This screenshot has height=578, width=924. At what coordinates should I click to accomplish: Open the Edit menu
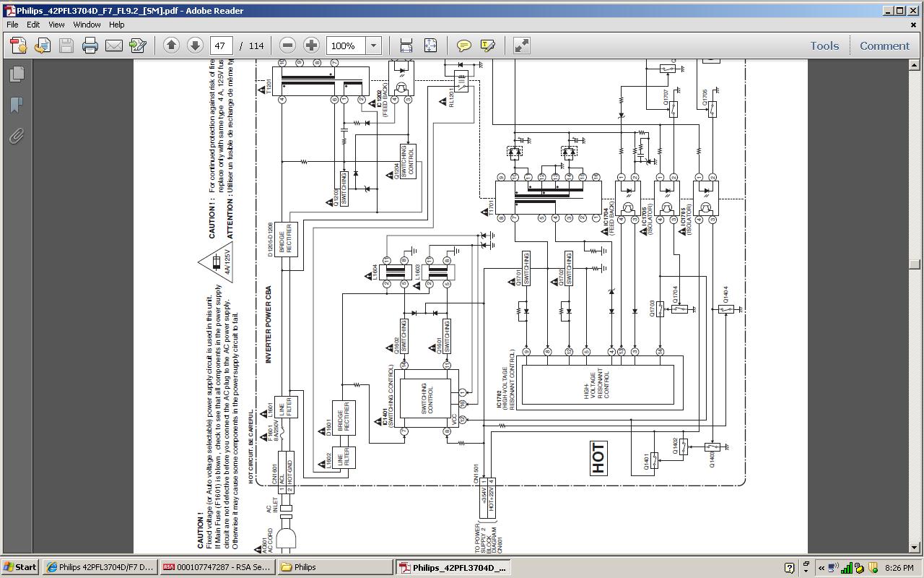(33, 25)
